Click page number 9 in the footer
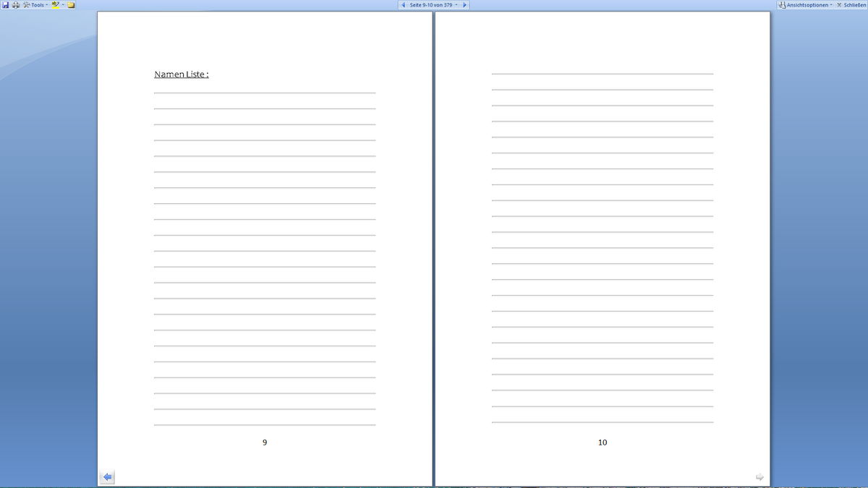 click(x=265, y=442)
